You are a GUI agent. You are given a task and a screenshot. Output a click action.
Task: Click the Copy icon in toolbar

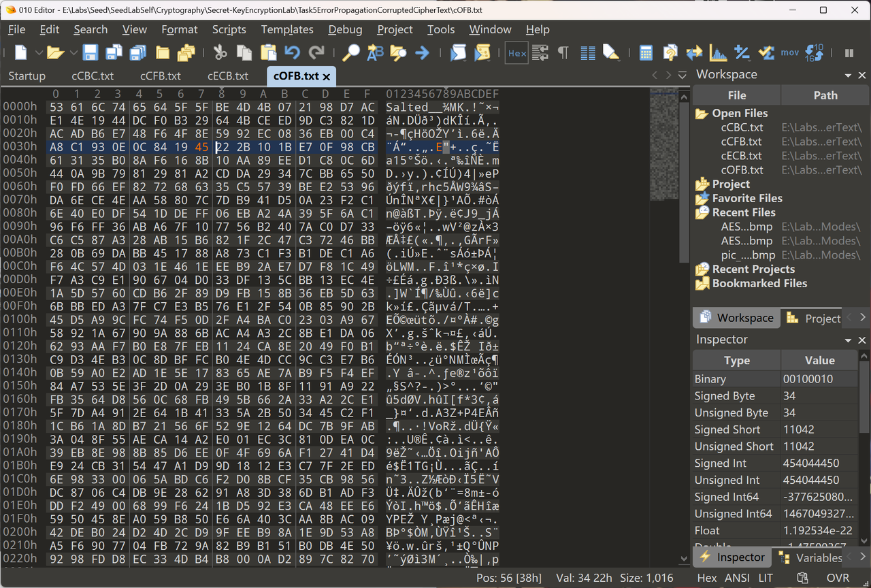point(244,52)
